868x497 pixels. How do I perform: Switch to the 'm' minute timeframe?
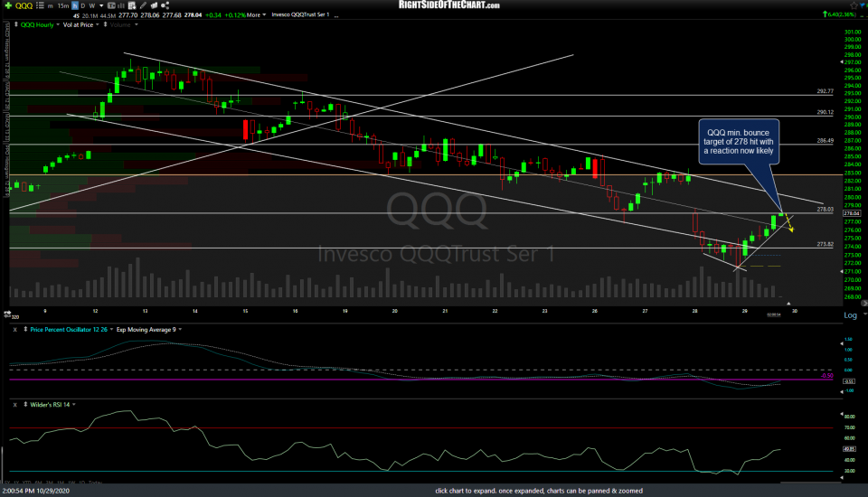click(51, 6)
